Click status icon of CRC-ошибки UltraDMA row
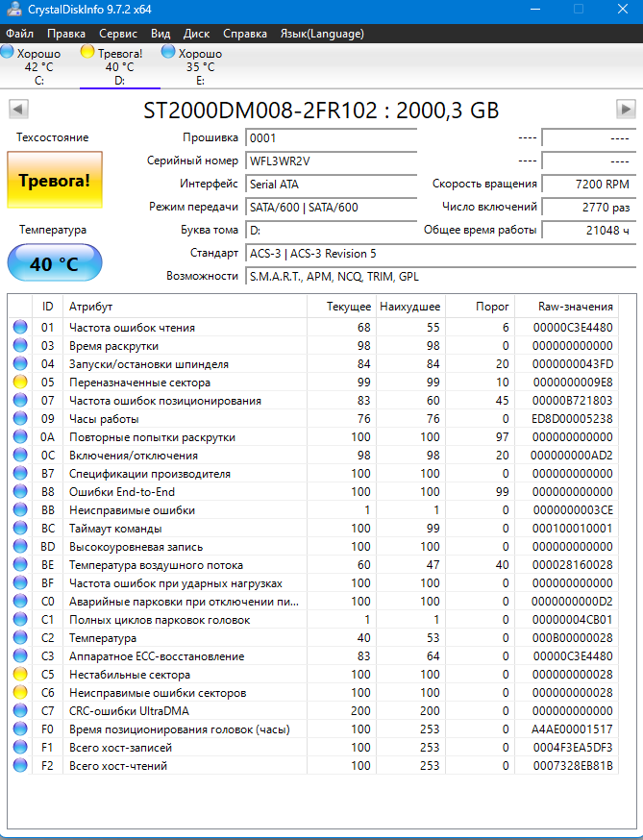The width and height of the screenshot is (643, 840). click(x=20, y=711)
